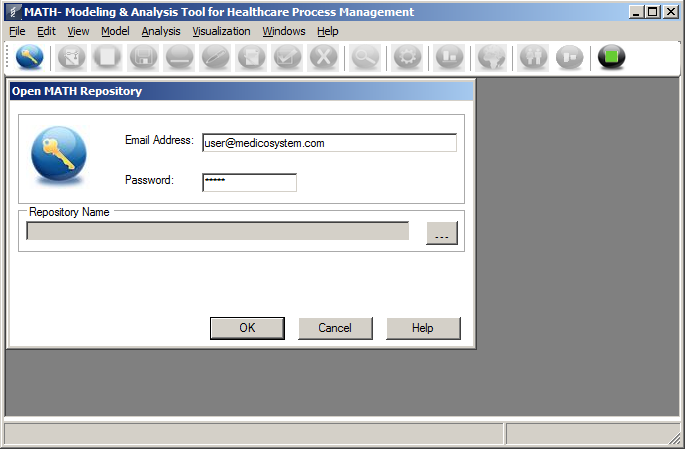This screenshot has width=686, height=450.
Task: Click the Email Address label
Action: (x=159, y=140)
